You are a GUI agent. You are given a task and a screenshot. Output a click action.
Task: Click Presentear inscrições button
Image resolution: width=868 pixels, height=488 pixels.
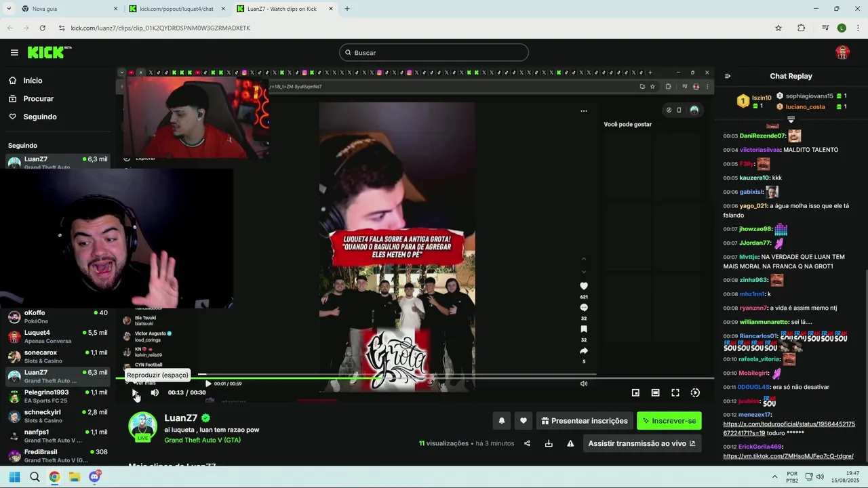[585, 421]
